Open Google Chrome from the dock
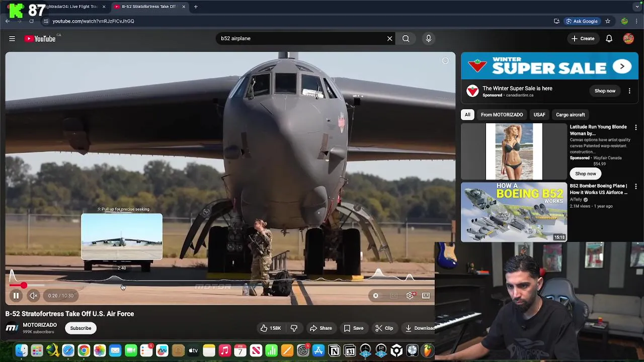This screenshot has width=644, height=362. [x=84, y=350]
